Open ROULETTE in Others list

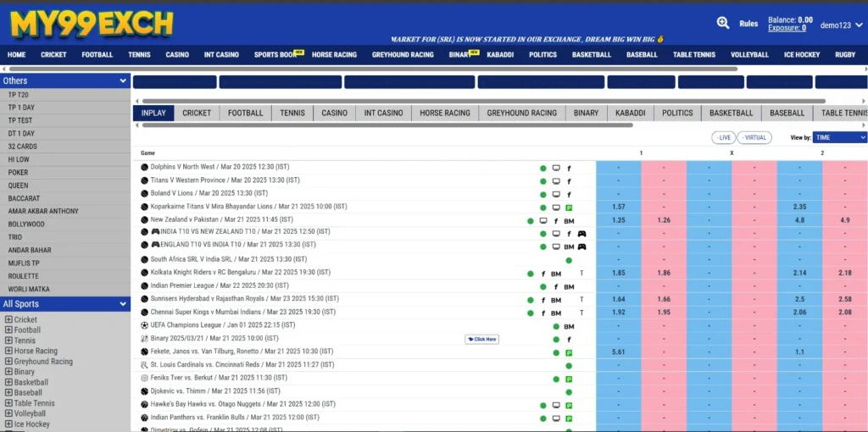(65, 276)
